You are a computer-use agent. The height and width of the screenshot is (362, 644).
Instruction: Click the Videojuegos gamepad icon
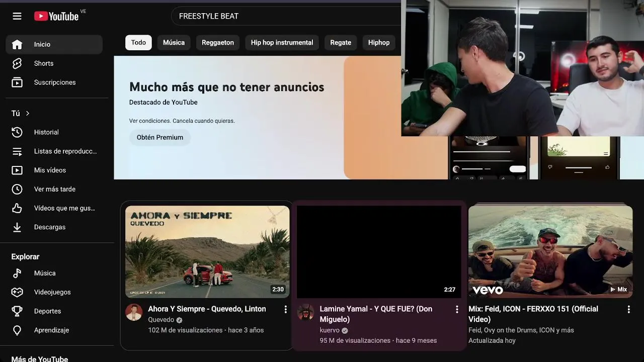[x=17, y=292]
